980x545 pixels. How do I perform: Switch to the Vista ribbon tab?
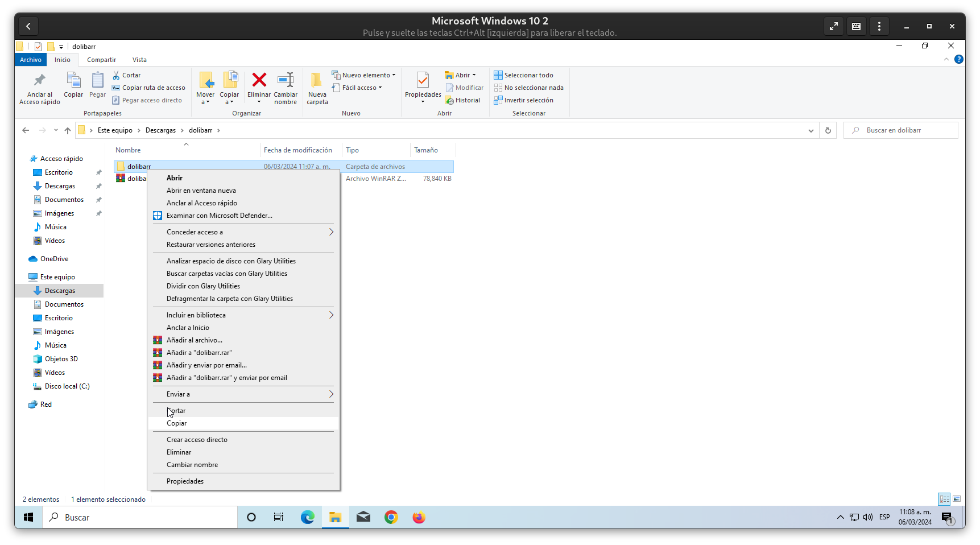tap(139, 60)
